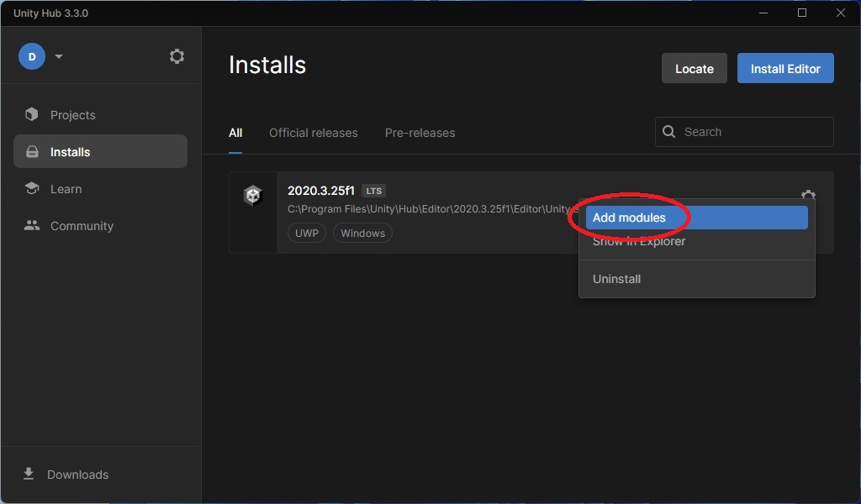
Task: Click the UWP module tag
Action: click(307, 233)
